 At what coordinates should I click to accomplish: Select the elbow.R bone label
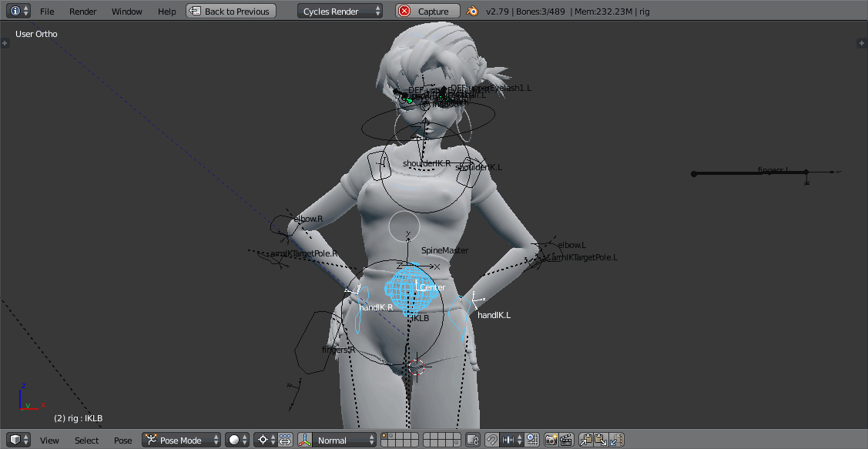(x=308, y=219)
